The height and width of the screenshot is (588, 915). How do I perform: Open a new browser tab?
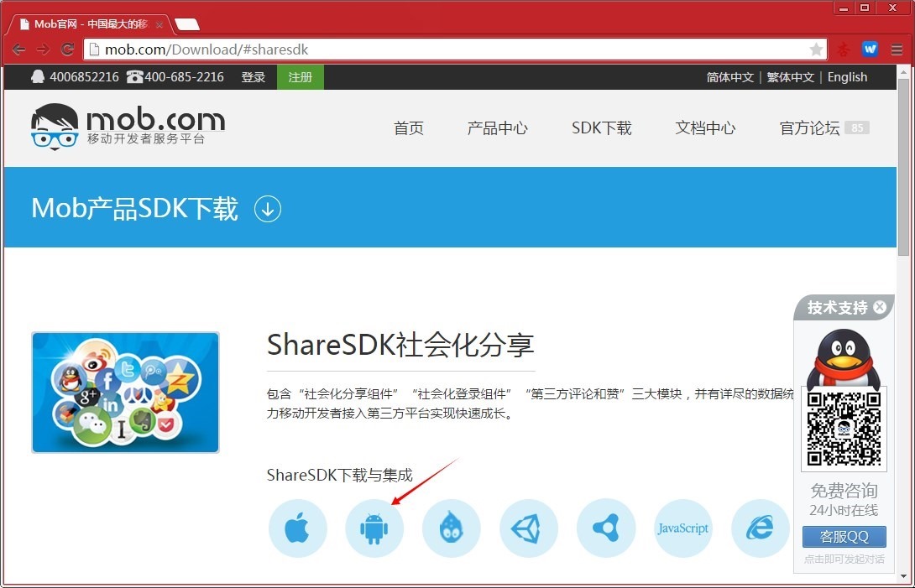pyautogui.click(x=187, y=24)
